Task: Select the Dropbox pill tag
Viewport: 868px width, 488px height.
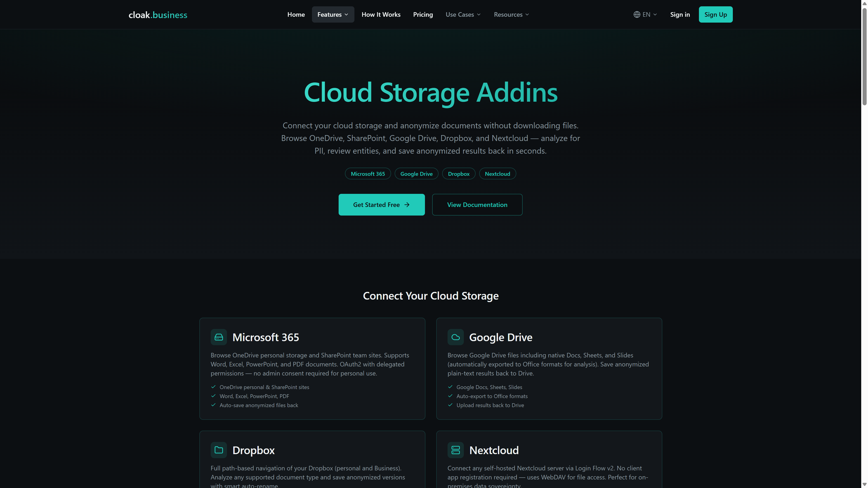Action: coord(459,174)
